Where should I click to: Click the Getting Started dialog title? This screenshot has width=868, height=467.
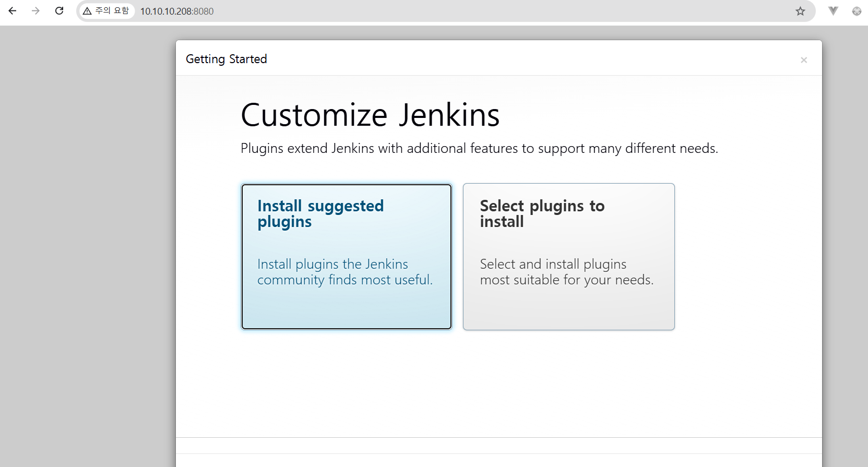coord(227,59)
